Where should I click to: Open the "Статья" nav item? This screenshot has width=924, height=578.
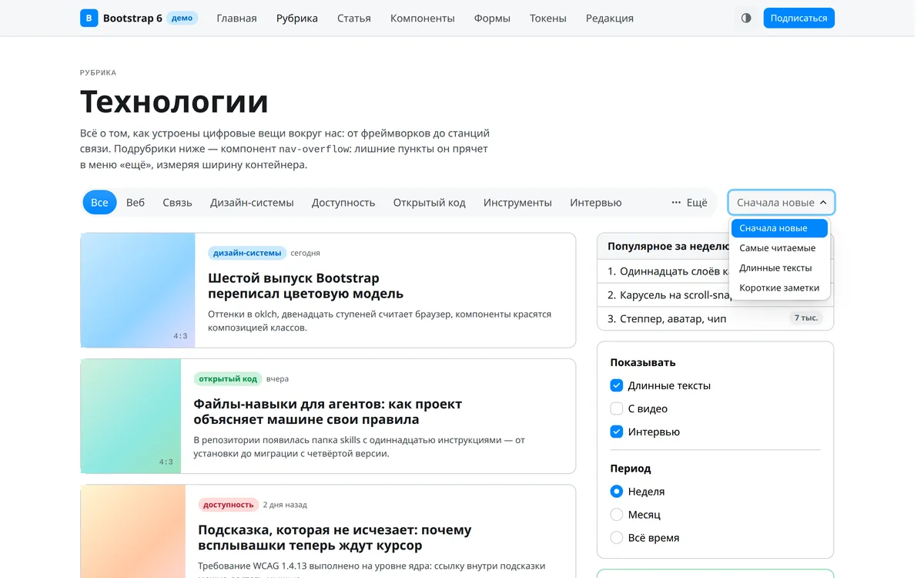[353, 18]
